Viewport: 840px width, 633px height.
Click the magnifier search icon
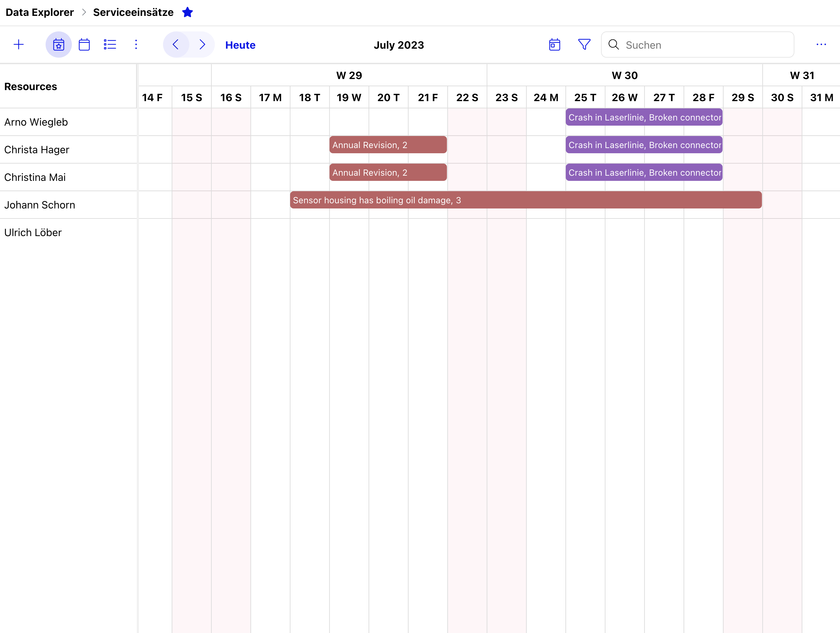(613, 45)
